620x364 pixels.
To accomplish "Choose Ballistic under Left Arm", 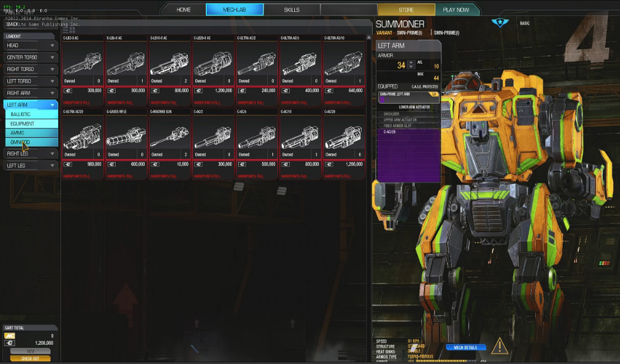I will [x=32, y=114].
